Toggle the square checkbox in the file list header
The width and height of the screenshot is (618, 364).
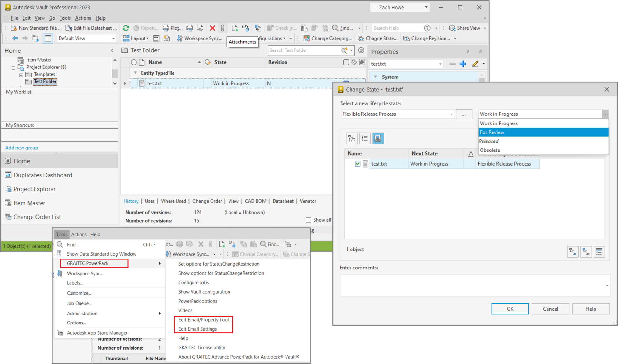coord(346,62)
